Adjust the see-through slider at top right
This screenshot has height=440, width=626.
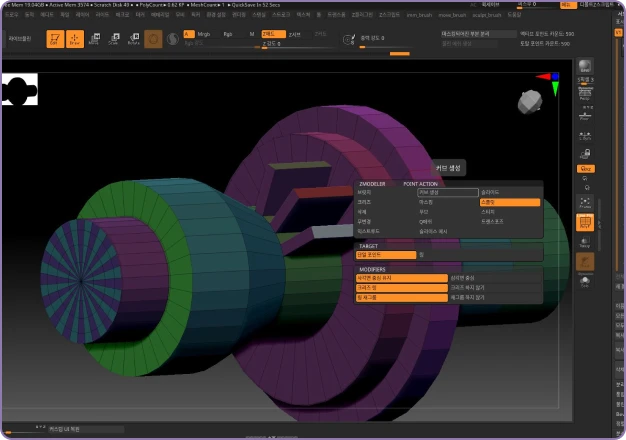pos(535,5)
